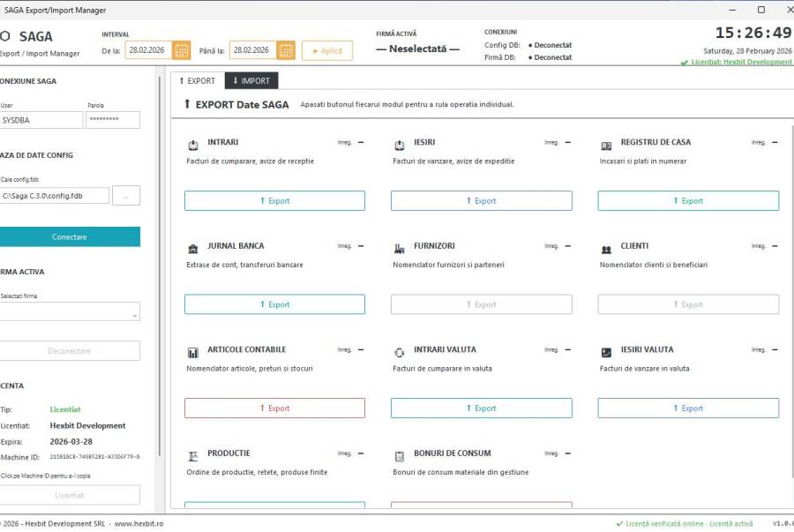794x532 pixels.
Task: Click the INTRARI VALUTA currency icon
Action: point(399,351)
